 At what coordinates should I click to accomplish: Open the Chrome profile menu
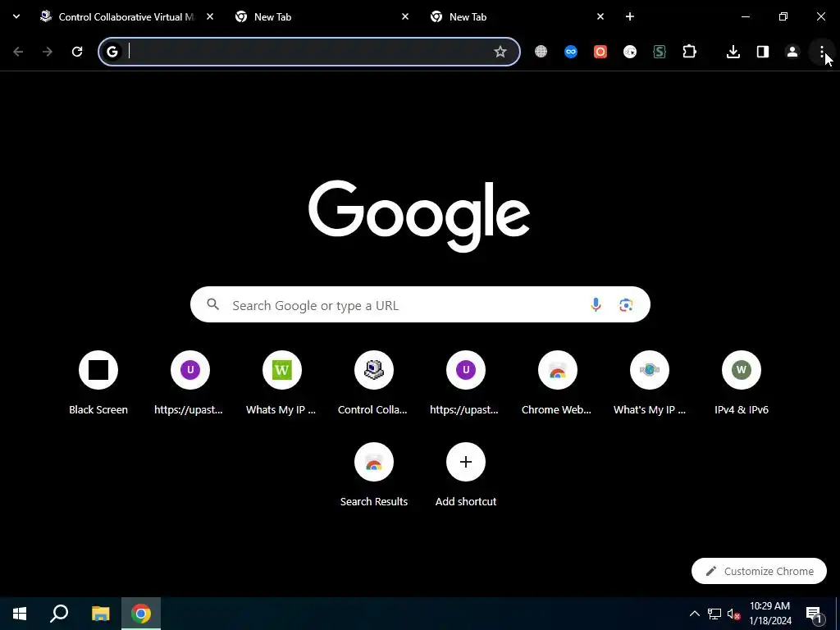[x=792, y=52]
